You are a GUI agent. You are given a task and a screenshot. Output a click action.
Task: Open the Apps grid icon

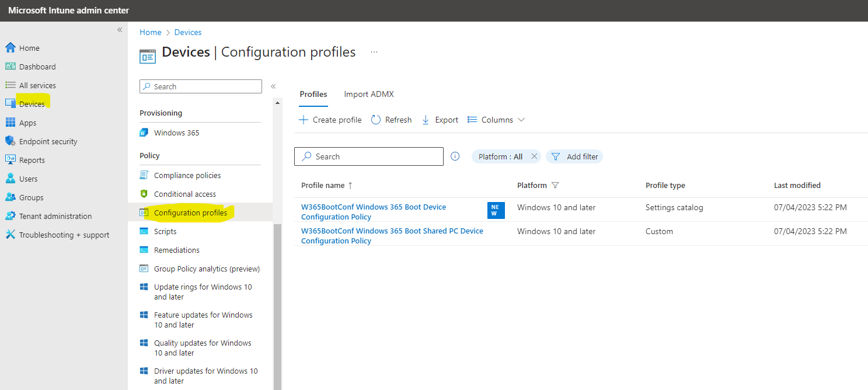pos(10,123)
